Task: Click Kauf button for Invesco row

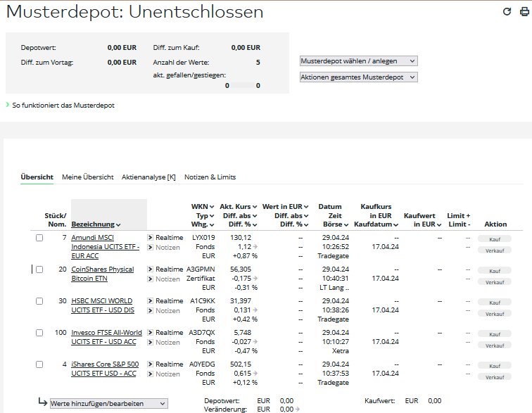Action: (495, 334)
